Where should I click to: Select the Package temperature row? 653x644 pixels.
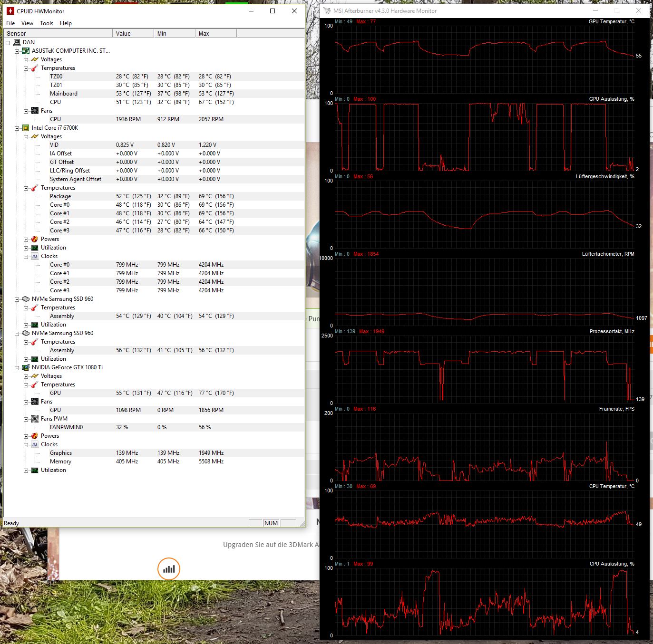coord(154,196)
